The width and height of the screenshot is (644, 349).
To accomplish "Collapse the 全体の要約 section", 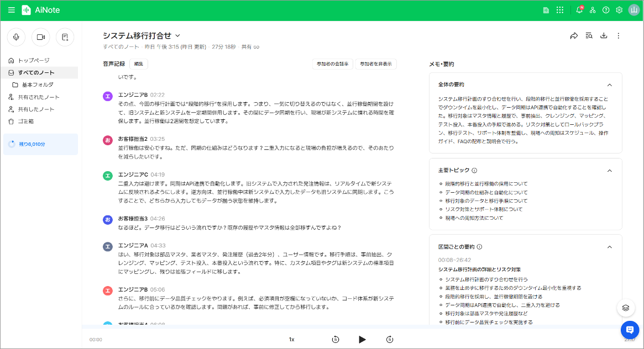I will click(x=609, y=85).
